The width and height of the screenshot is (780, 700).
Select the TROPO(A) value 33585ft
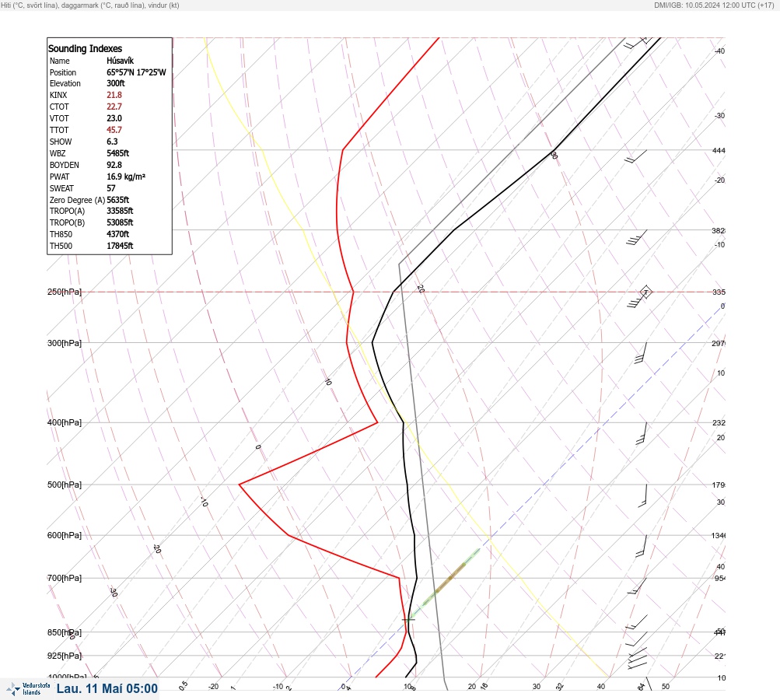coord(120,211)
